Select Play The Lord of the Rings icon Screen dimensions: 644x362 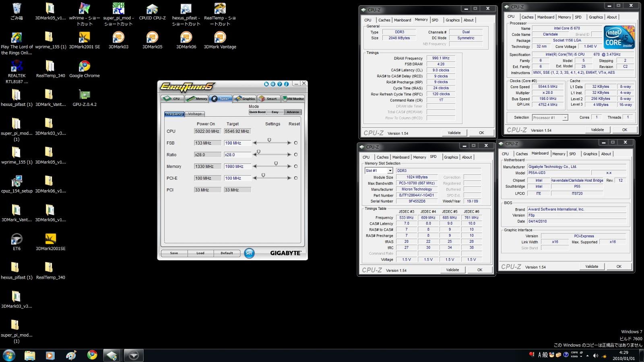click(17, 43)
